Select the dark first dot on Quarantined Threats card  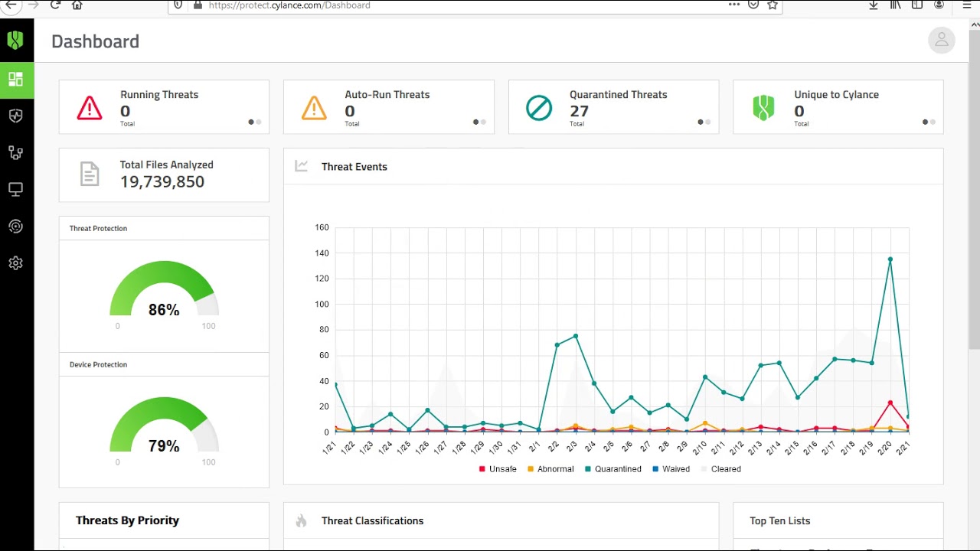coord(701,122)
